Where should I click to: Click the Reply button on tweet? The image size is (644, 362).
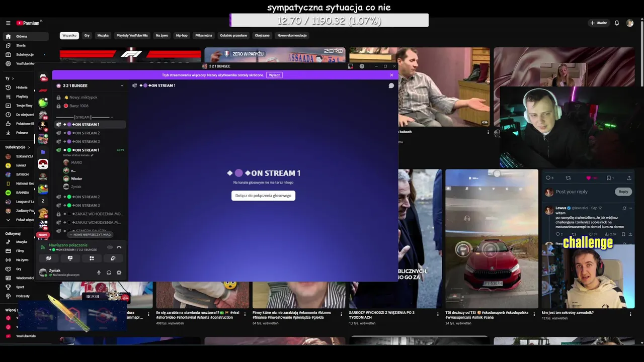click(623, 192)
